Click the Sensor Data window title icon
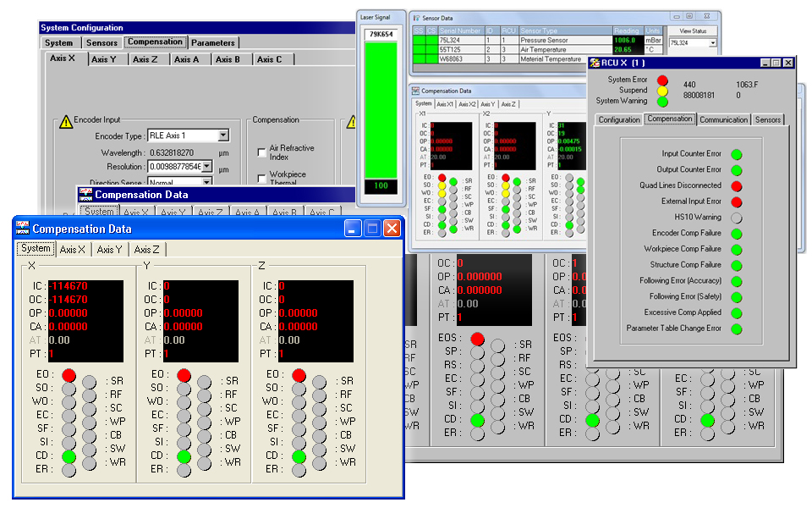This screenshot has height=508, width=812. pyautogui.click(x=416, y=16)
